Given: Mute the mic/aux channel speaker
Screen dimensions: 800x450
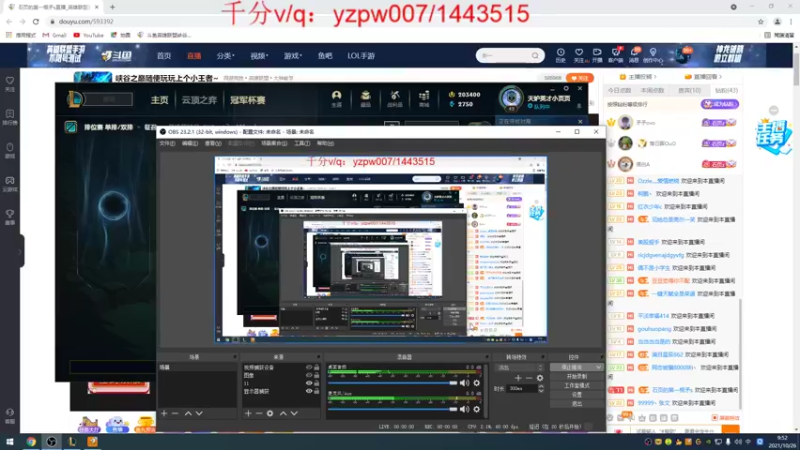Looking at the screenshot, I should (x=464, y=409).
